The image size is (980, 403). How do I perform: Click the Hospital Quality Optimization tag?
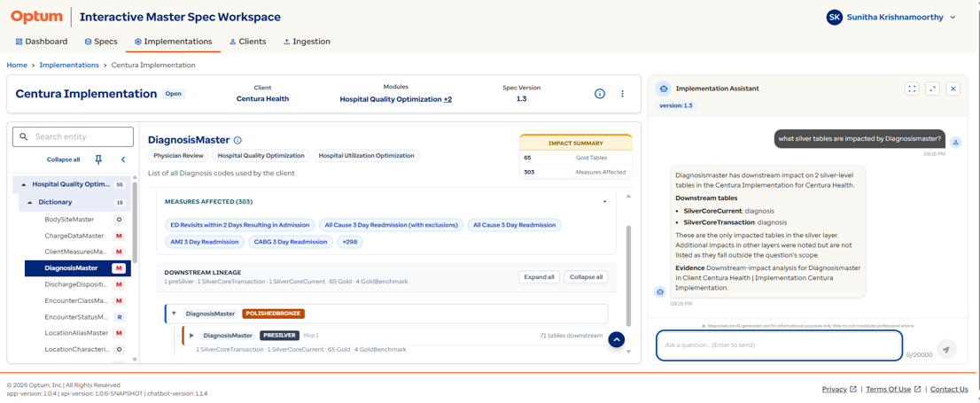point(261,156)
